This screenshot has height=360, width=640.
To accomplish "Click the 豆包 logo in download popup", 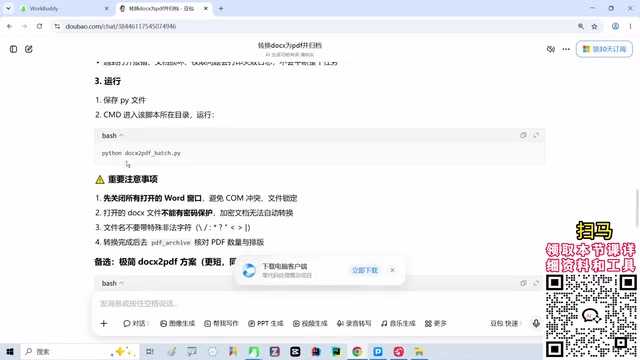I will coord(249,270).
